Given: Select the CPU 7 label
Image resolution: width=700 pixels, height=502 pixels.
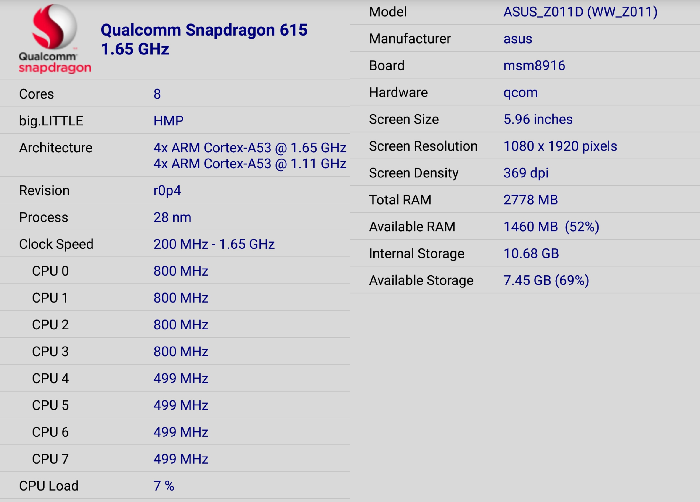Looking at the screenshot, I should [x=50, y=459].
